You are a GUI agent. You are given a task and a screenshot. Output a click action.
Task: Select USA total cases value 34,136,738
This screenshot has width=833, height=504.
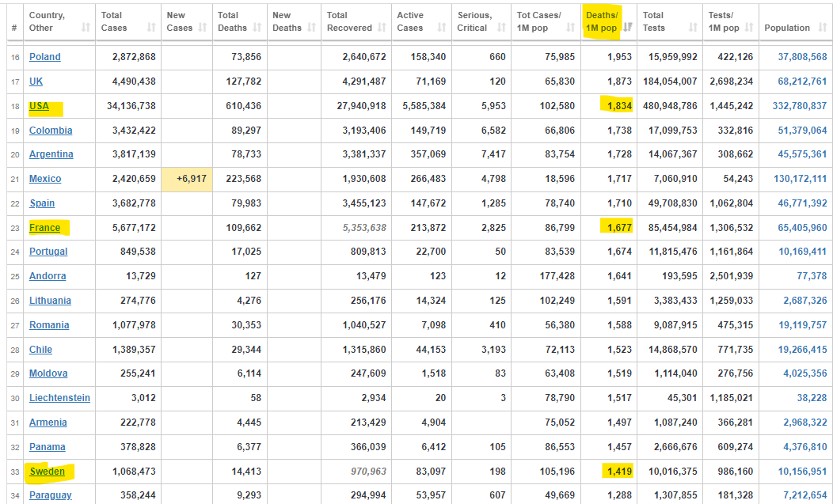(131, 106)
